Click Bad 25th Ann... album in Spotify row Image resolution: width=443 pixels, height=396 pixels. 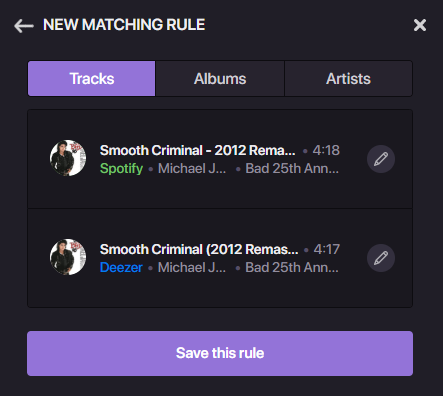292,168
